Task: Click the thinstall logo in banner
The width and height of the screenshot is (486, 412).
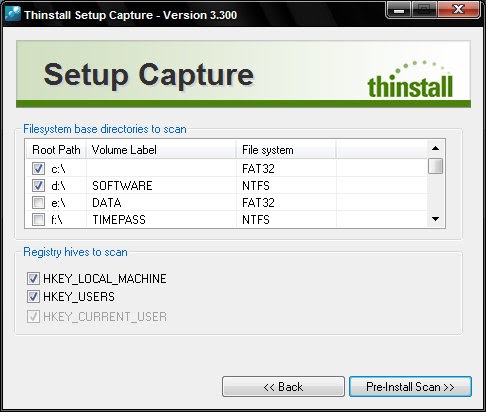Action: (x=410, y=80)
